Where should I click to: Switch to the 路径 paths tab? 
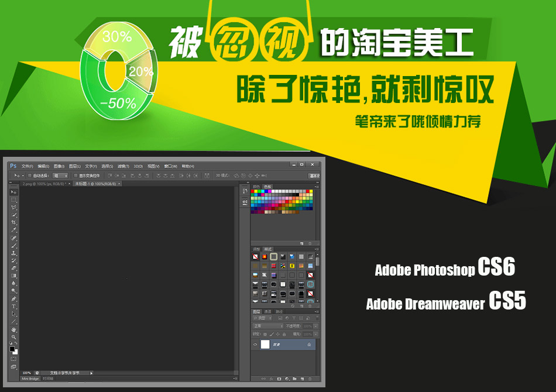pos(279,311)
